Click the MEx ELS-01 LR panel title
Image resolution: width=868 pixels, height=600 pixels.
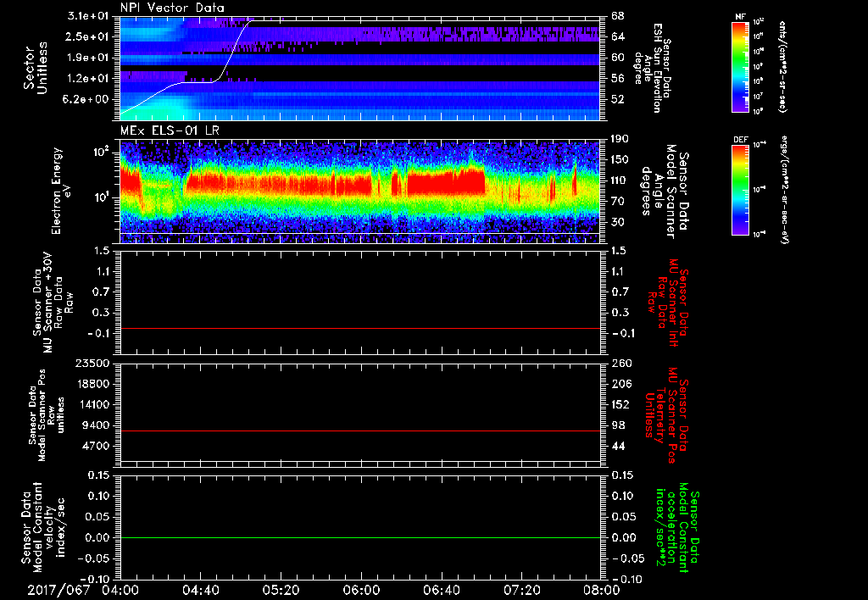coord(170,131)
